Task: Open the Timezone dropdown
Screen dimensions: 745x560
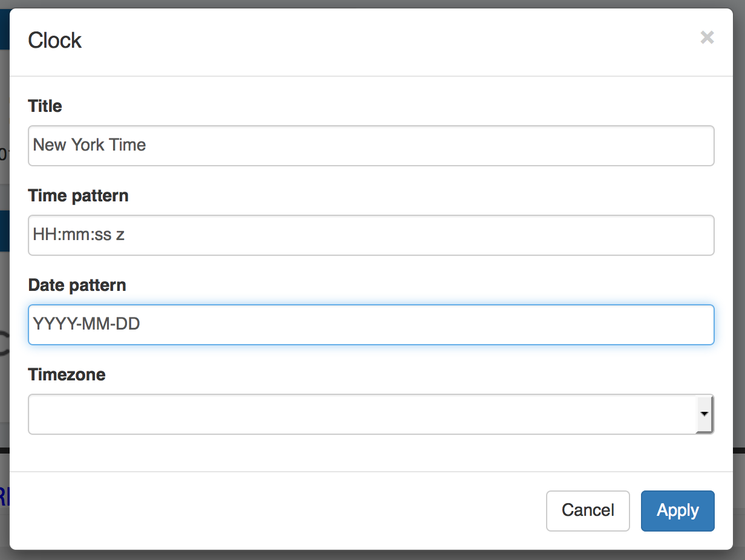Action: (363, 414)
